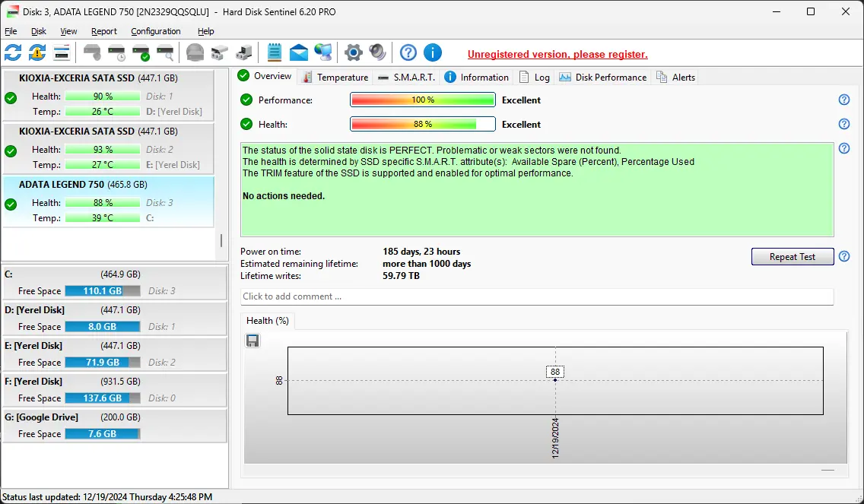
Task: Click the blue info about toolbar icon
Action: coord(433,53)
